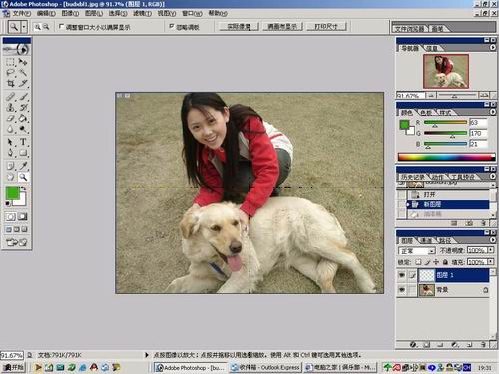Open the zoom tool preset picker arrow
499x374 pixels.
[24, 27]
